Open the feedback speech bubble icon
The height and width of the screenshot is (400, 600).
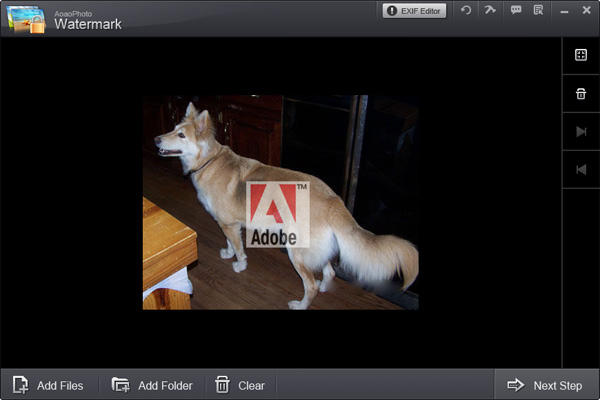point(516,10)
